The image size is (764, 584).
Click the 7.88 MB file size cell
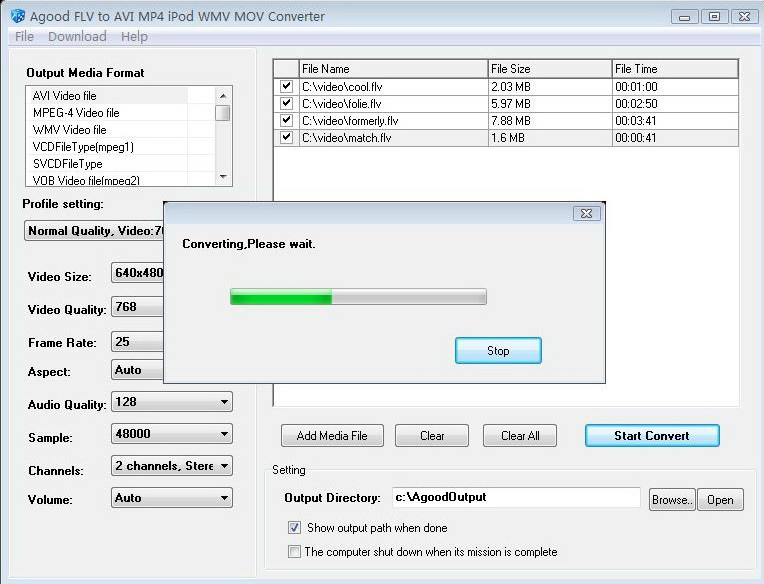coord(550,121)
